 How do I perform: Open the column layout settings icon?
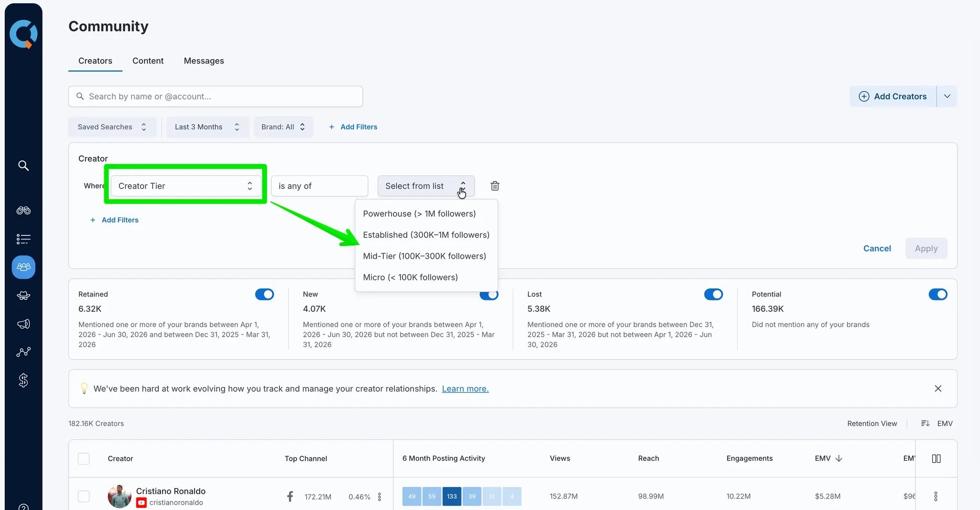point(936,458)
